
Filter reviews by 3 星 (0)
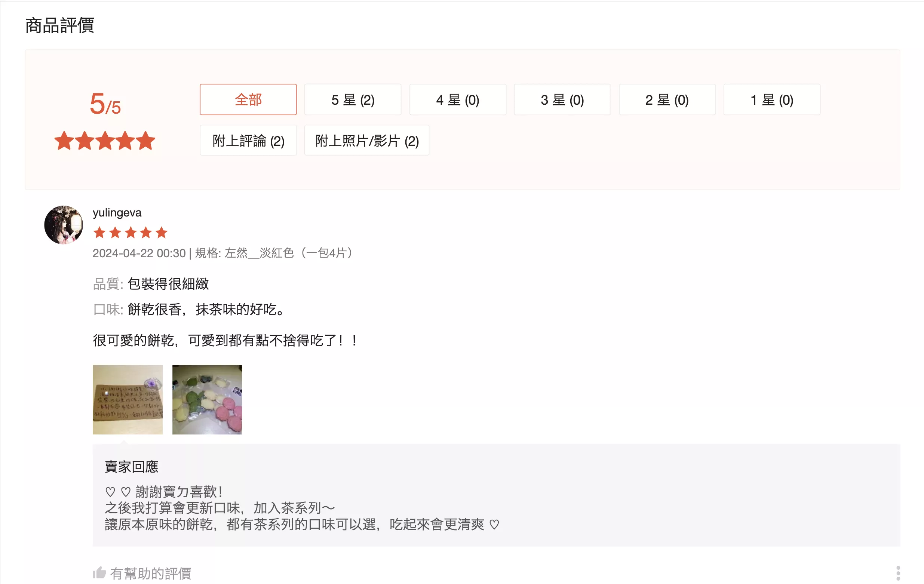(x=562, y=99)
